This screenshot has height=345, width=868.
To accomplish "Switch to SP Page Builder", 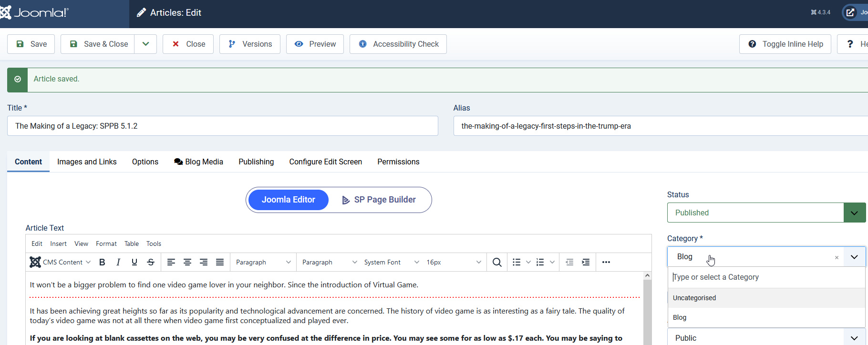I will tap(379, 200).
